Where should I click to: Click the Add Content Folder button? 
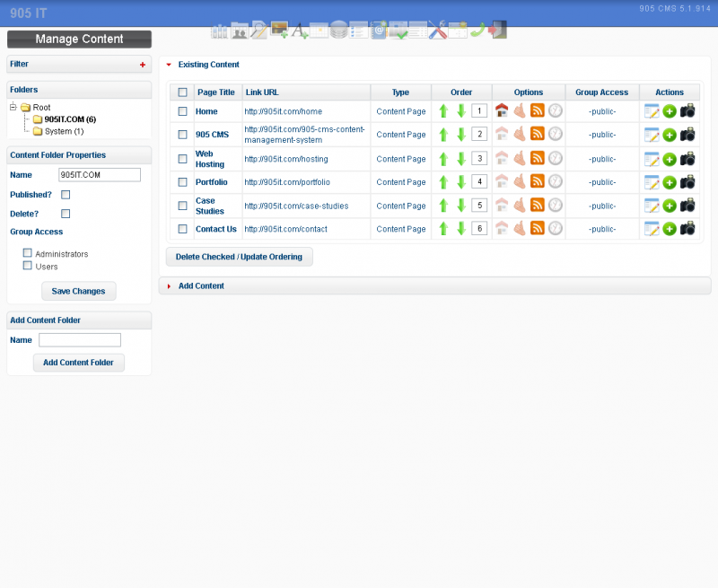pyautogui.click(x=78, y=363)
